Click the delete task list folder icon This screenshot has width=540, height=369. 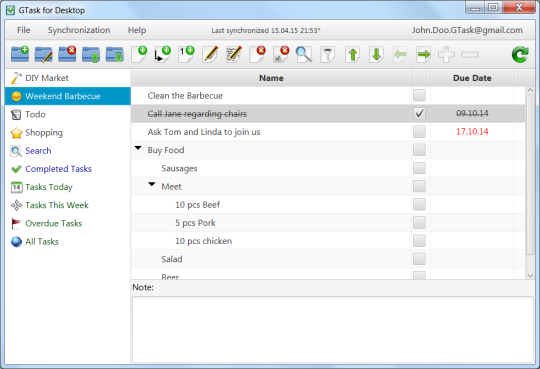pos(67,54)
